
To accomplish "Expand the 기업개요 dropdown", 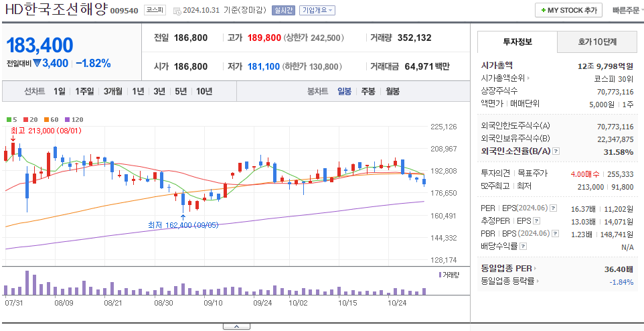I will pyautogui.click(x=317, y=10).
